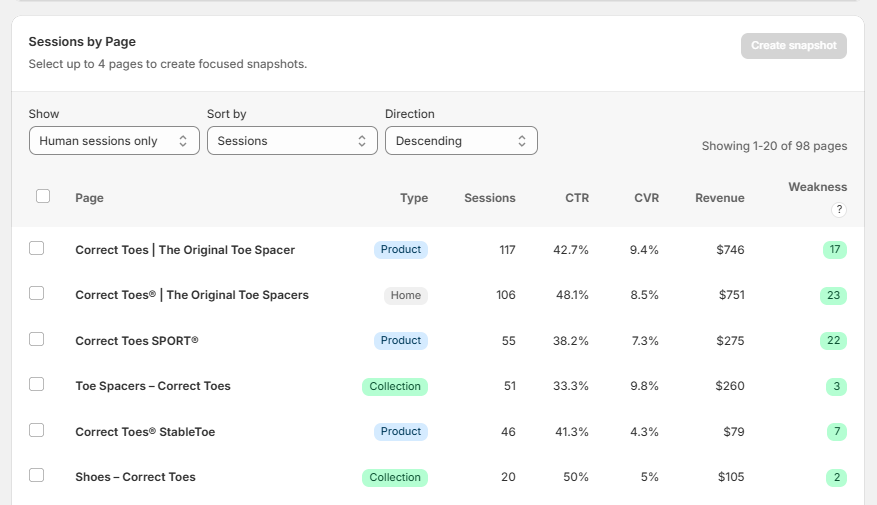
Task: Click the weakness score 2 badge
Action: (837, 478)
